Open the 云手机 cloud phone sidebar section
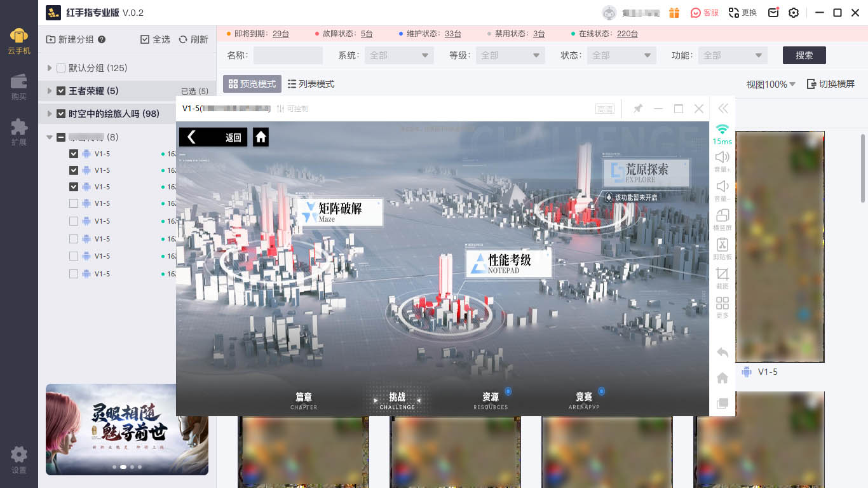Image resolution: width=868 pixels, height=488 pixels. (x=19, y=41)
